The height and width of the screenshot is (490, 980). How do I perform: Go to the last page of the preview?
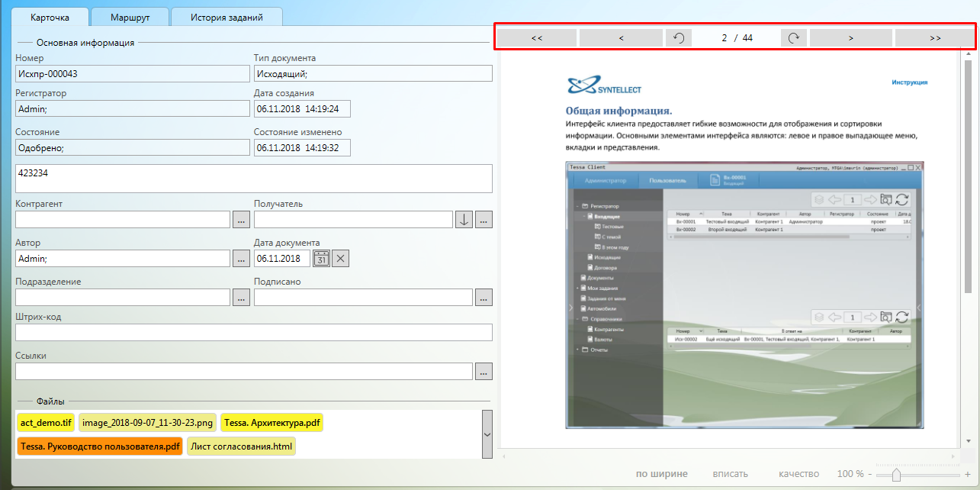coord(935,38)
